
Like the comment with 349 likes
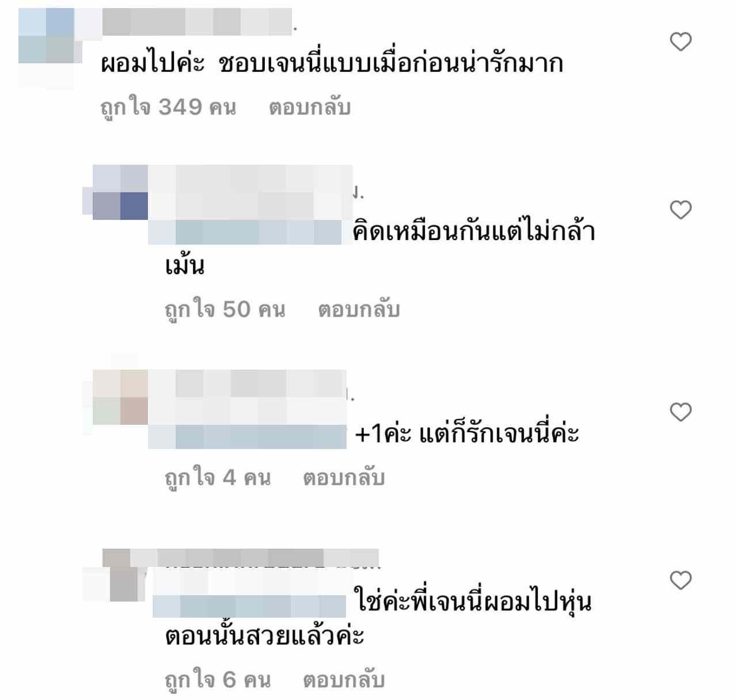click(x=681, y=41)
